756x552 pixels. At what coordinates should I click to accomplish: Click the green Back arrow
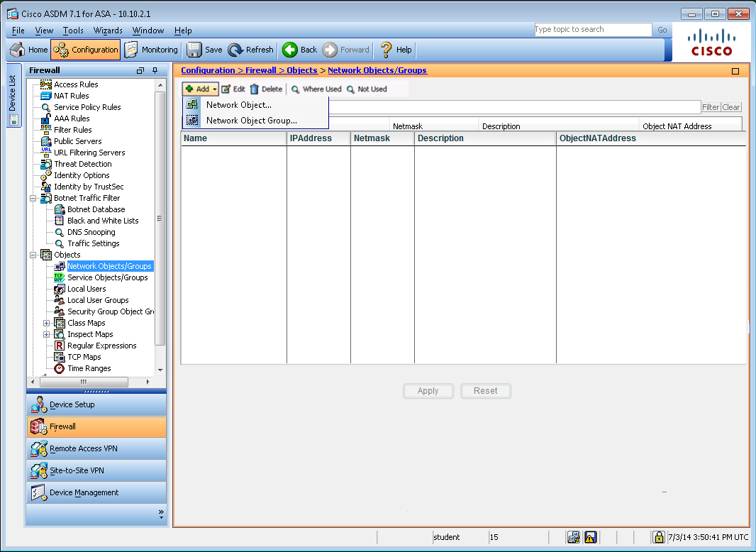point(290,50)
